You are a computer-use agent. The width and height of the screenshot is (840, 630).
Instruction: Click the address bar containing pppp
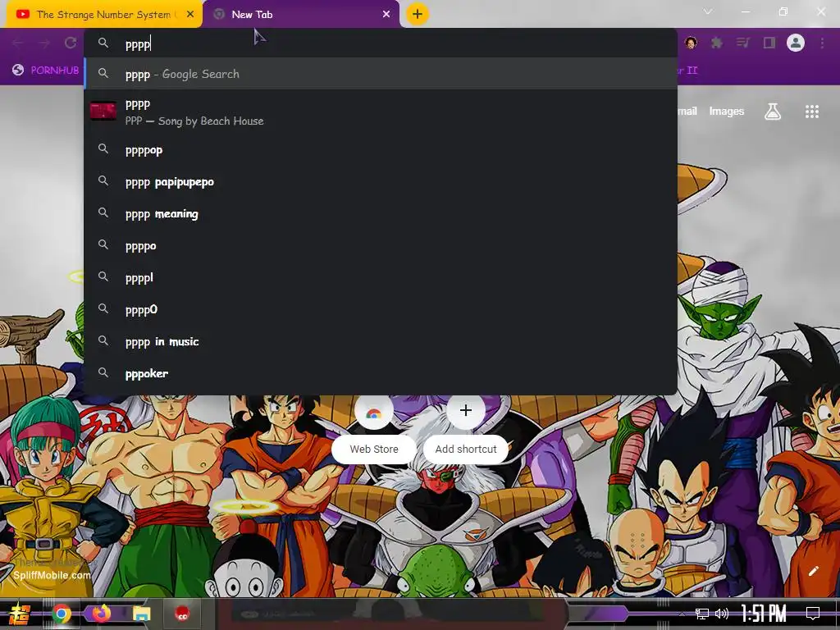381,43
